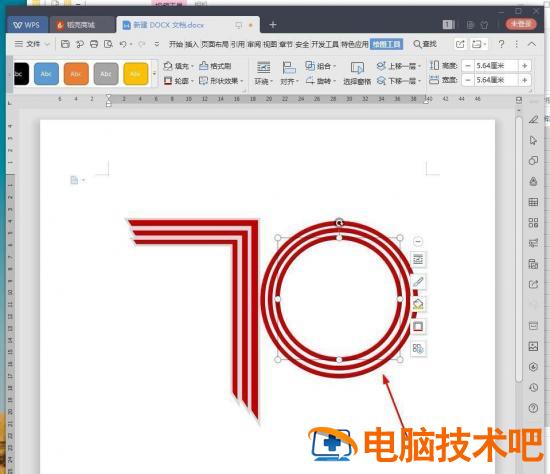Click the floating red outline square icon

(x=418, y=326)
